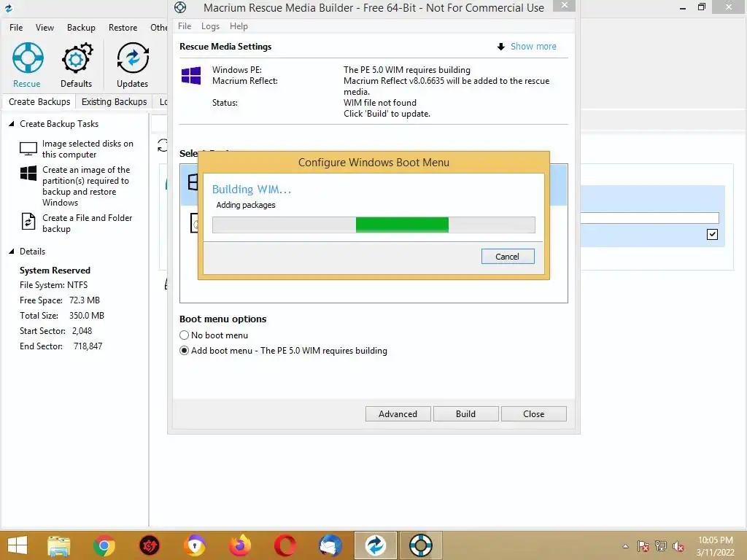747x560 pixels.
Task: Click the input field in the Reflect disk panel
Action: [x=649, y=217]
